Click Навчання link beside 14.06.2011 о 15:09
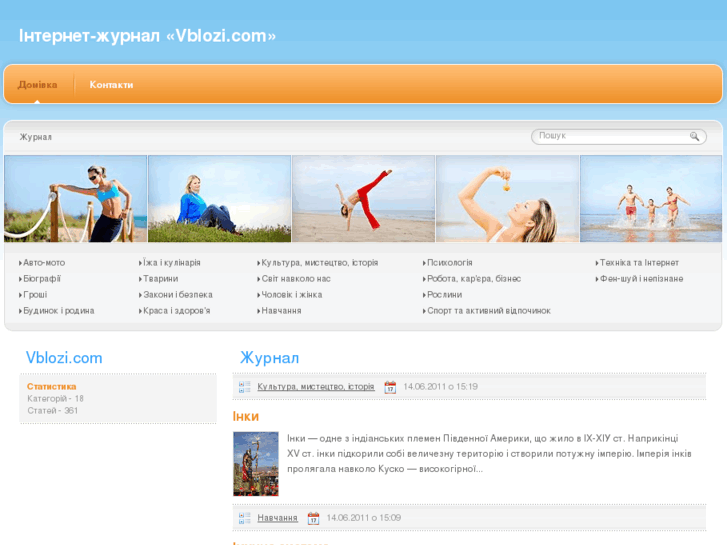This screenshot has width=727, height=545. (x=277, y=518)
